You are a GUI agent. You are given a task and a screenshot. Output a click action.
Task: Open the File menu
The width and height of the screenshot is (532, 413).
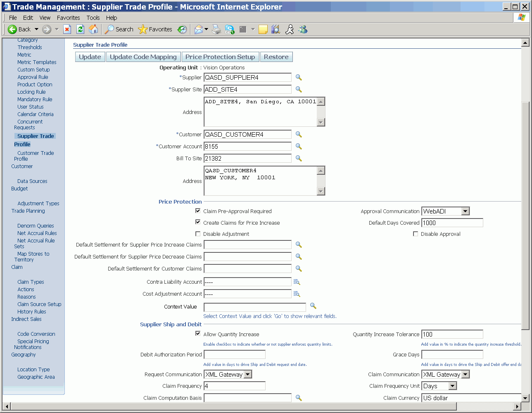point(13,18)
